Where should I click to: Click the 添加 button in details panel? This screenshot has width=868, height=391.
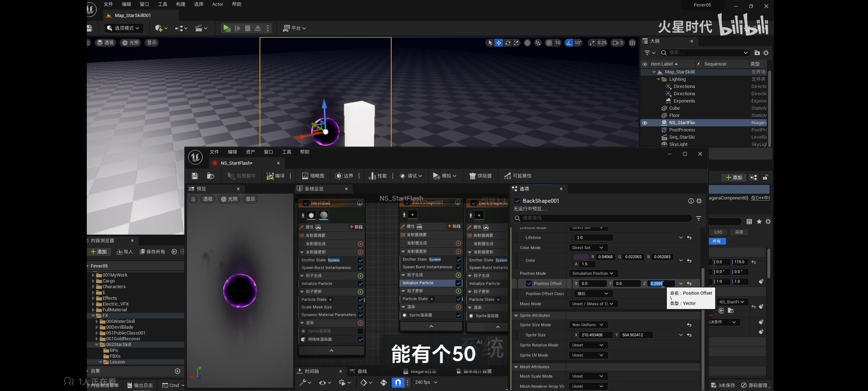(734, 177)
